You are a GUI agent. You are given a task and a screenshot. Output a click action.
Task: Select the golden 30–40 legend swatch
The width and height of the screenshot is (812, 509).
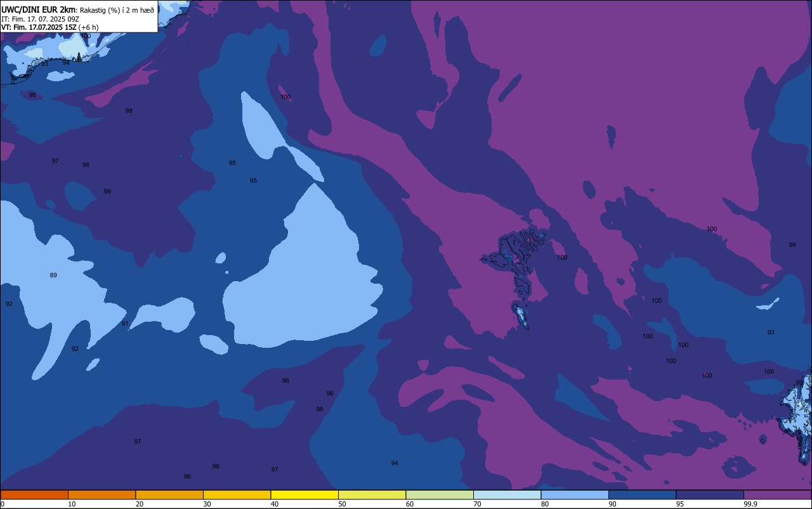pos(237,494)
